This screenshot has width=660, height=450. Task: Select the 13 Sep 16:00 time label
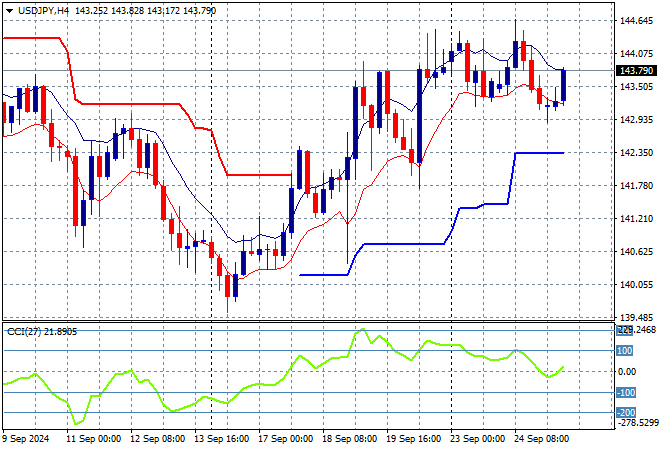coord(221,439)
